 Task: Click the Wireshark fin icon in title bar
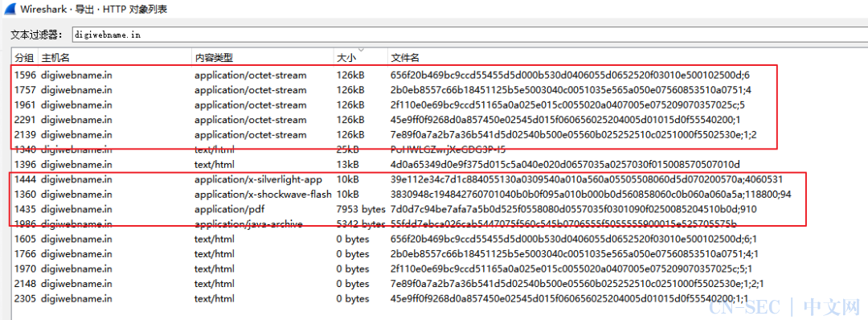coord(10,9)
